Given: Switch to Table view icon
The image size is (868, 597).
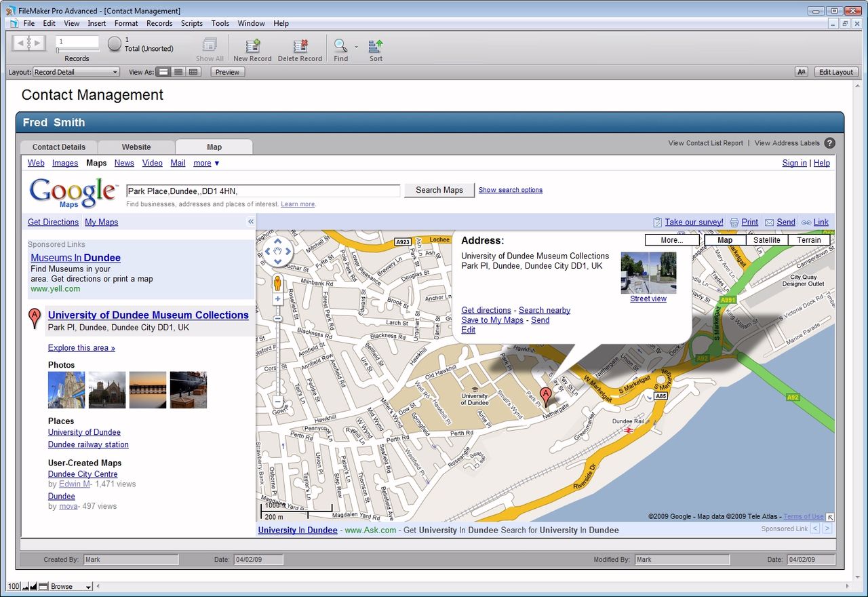Looking at the screenshot, I should tap(193, 72).
